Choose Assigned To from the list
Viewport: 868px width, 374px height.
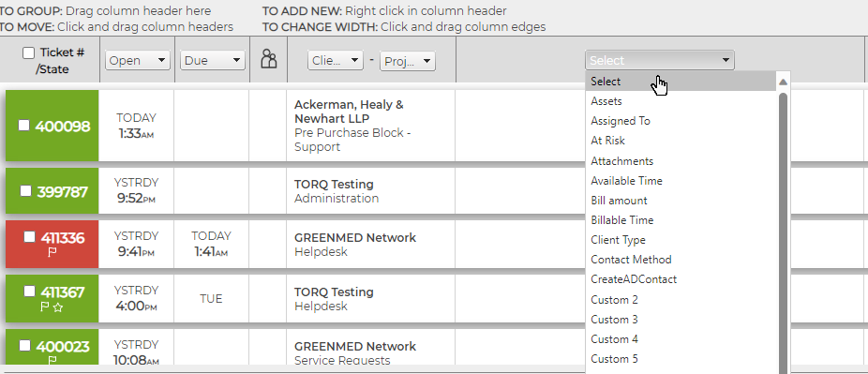click(x=621, y=121)
